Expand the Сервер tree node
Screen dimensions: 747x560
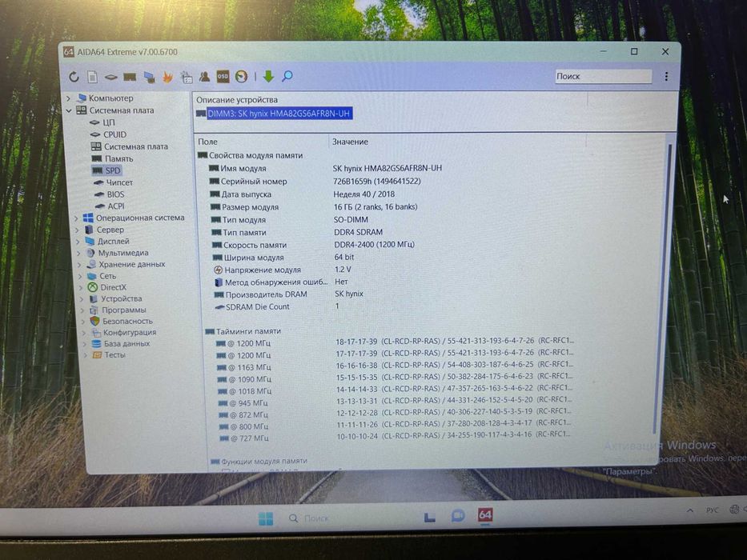coord(77,230)
